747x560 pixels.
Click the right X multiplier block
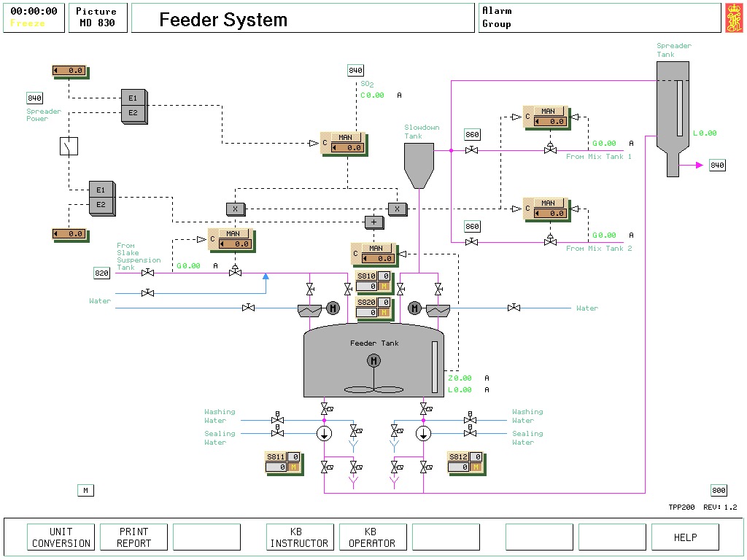[398, 209]
